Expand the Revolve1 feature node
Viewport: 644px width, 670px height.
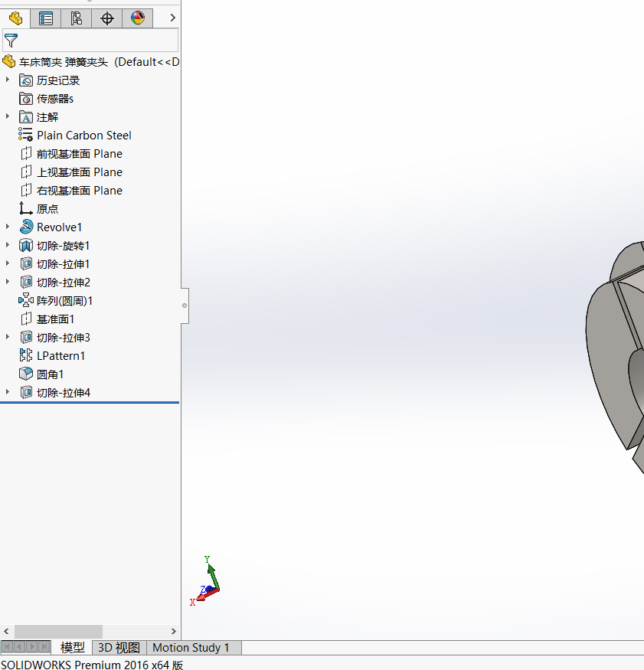coord(7,227)
